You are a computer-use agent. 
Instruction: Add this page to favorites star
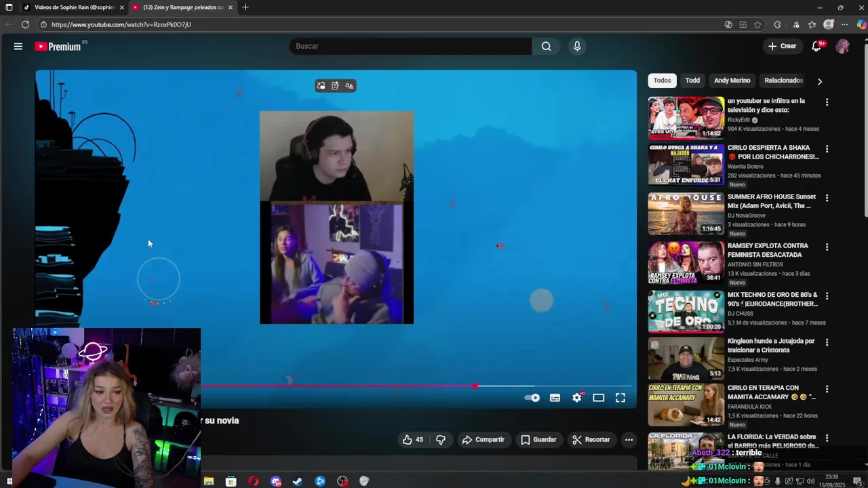point(757,24)
